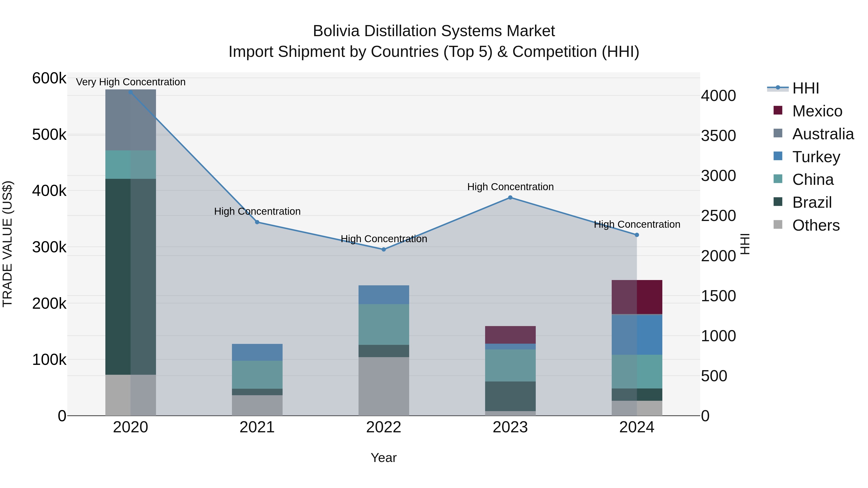This screenshot has height=488, width=868.
Task: Toggle the Mexico legend entry
Action: (808, 111)
